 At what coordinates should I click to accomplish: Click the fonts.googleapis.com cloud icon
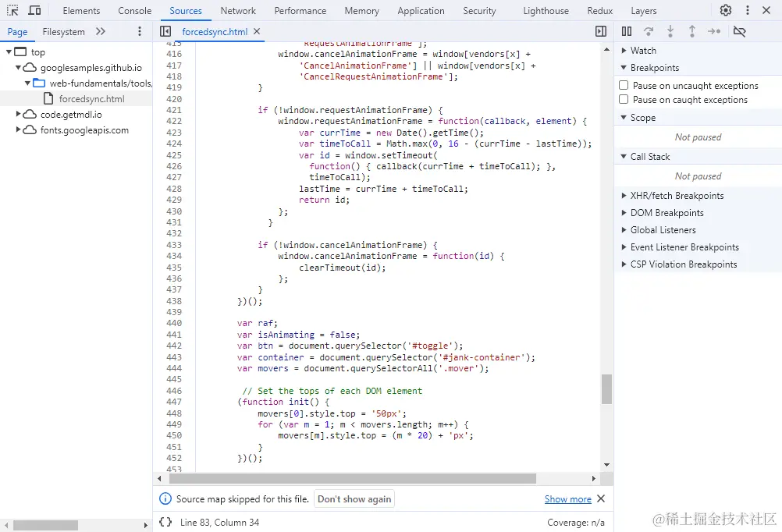pyautogui.click(x=30, y=129)
